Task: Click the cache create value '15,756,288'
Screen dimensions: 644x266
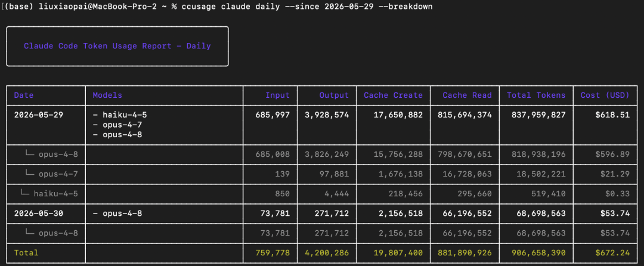Action: [398, 154]
